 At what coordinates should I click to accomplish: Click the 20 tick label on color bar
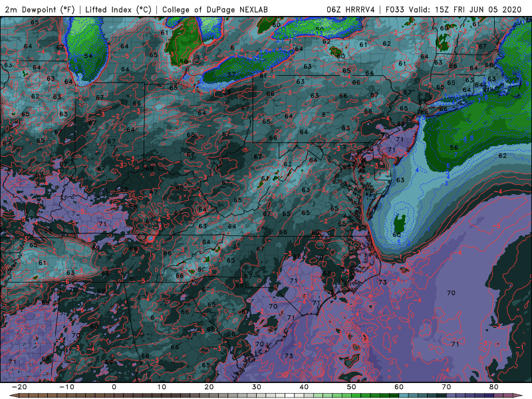click(x=209, y=387)
